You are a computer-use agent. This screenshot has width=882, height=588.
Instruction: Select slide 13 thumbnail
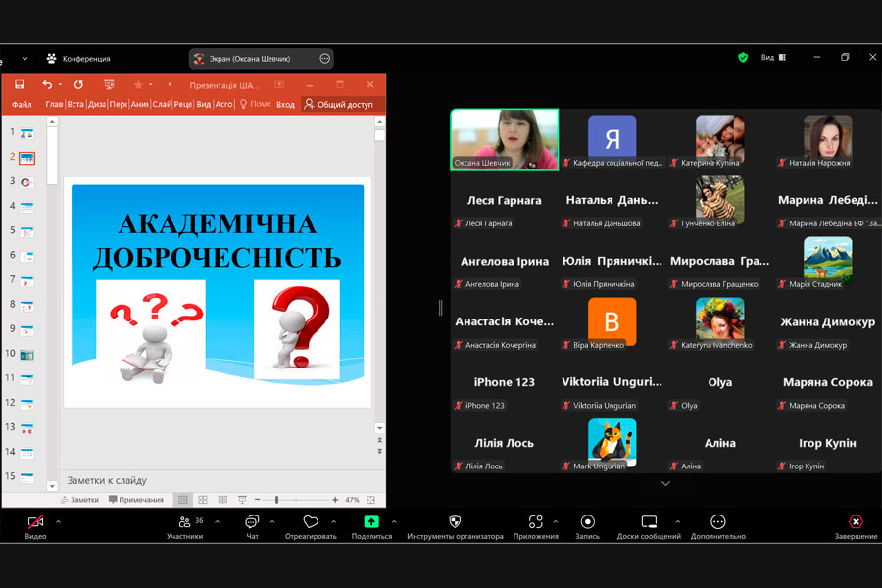[x=27, y=429]
